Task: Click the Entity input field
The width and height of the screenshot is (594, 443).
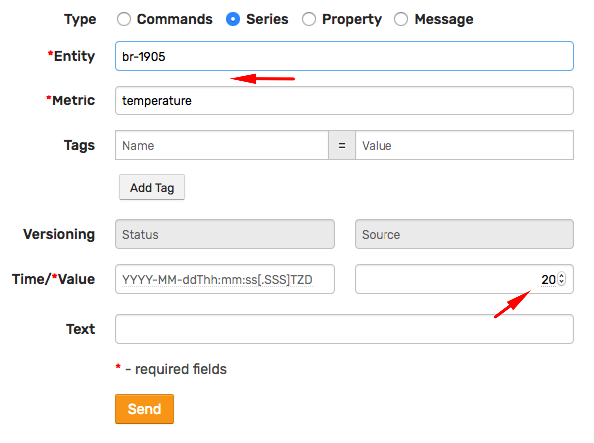Action: 344,56
